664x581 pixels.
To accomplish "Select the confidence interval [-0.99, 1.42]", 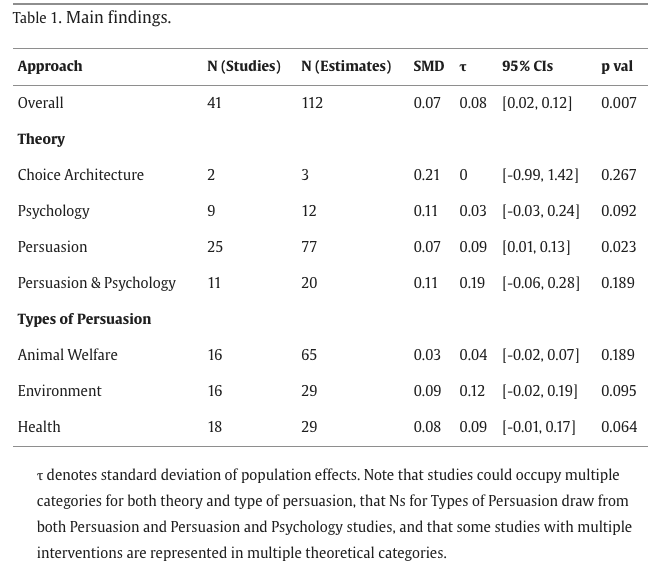I will tap(540, 175).
